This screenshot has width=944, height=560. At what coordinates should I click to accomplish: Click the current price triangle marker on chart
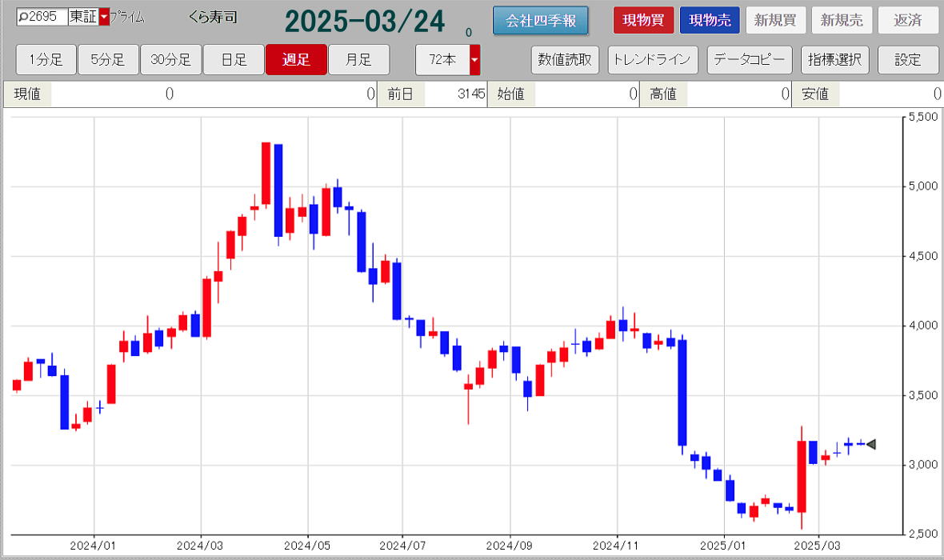[870, 444]
